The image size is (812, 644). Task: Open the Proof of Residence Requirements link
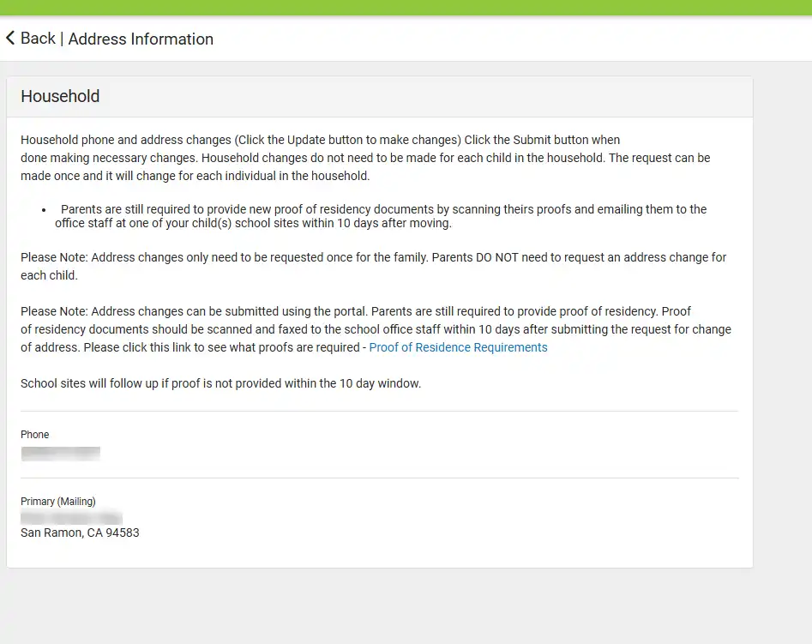[458, 347]
